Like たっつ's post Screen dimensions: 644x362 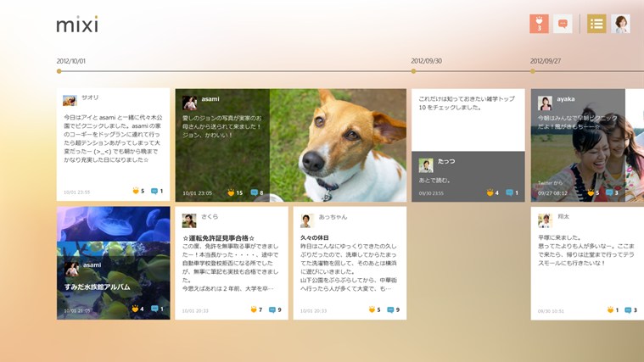(x=490, y=192)
